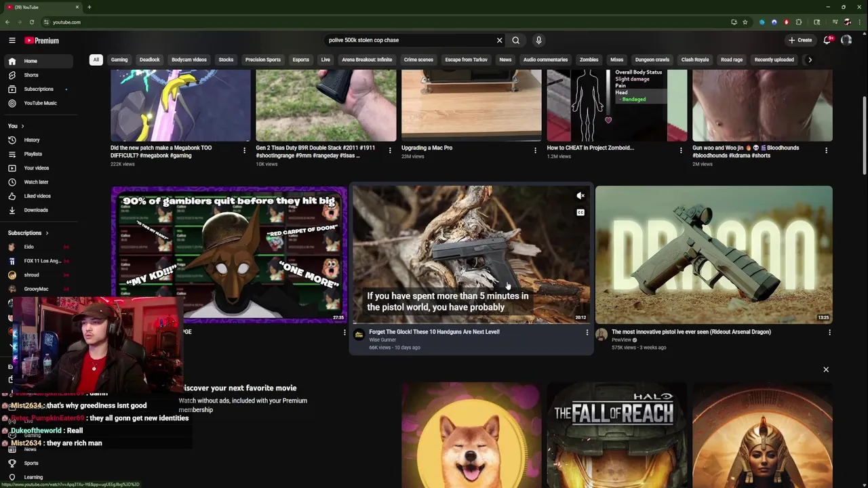The width and height of the screenshot is (868, 488).
Task: Toggle captions on the video preview
Action: pos(580,213)
